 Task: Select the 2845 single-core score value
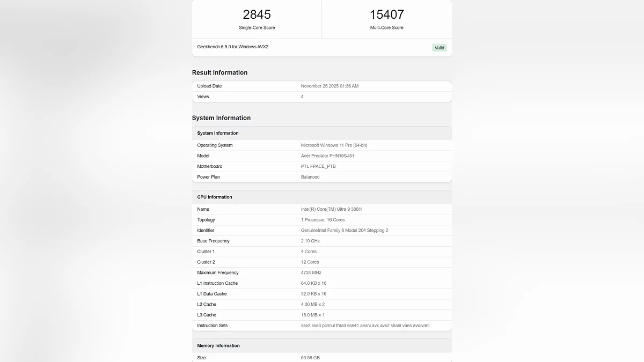click(x=257, y=14)
